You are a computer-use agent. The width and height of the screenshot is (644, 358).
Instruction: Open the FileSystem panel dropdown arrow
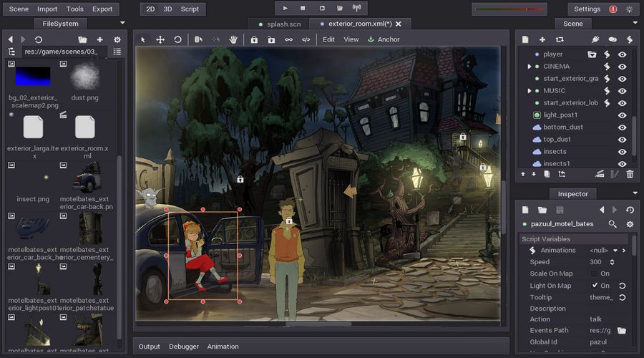[x=122, y=23]
